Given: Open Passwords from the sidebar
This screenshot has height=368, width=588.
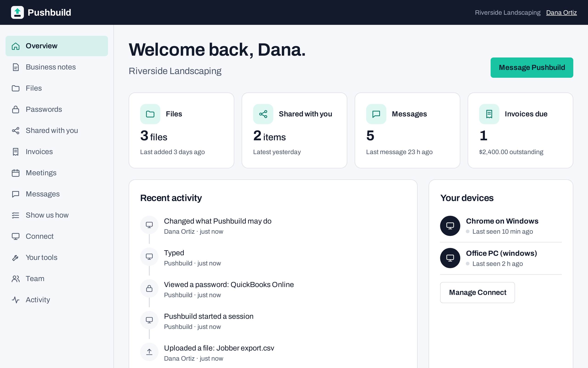Looking at the screenshot, I should [x=57, y=109].
